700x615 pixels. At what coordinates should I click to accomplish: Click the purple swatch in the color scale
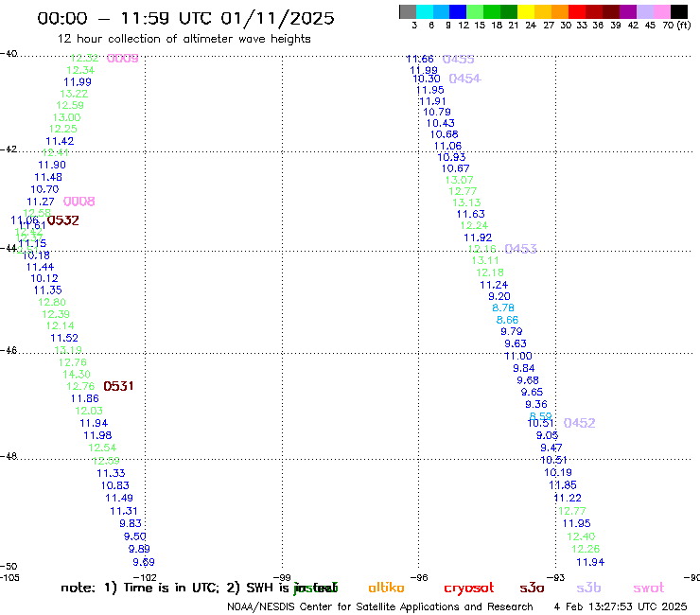pyautogui.click(x=628, y=11)
